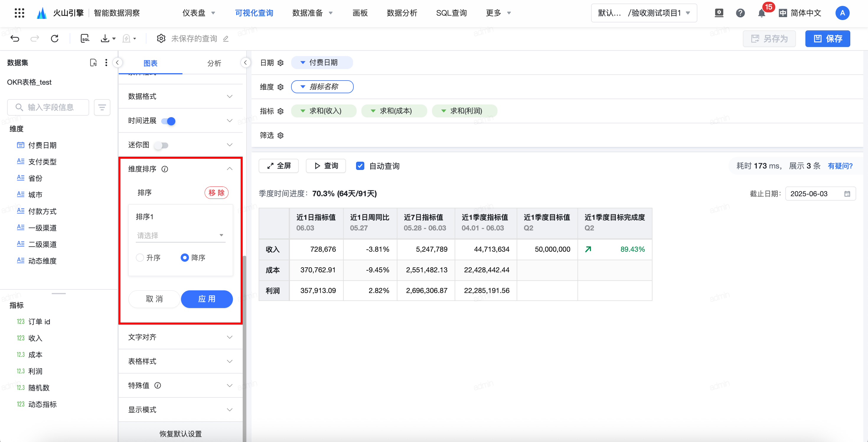Screen dimensions: 868x442
Task: Click the dataset switch icon
Action: 93,63
